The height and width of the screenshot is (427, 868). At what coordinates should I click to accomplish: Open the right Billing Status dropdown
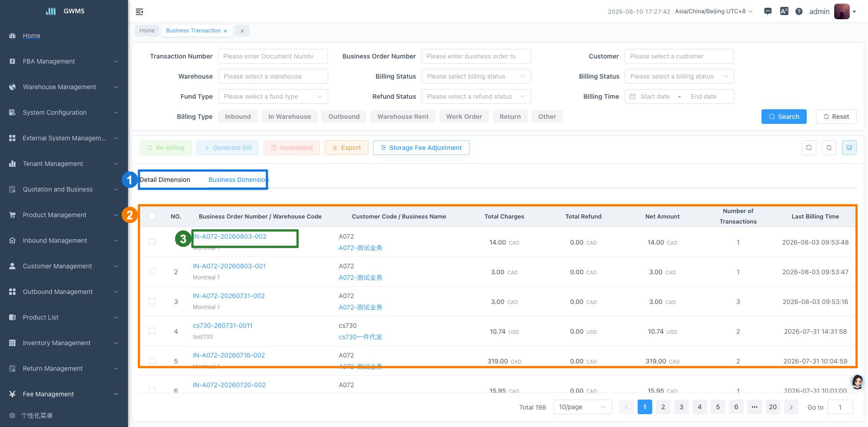(679, 76)
